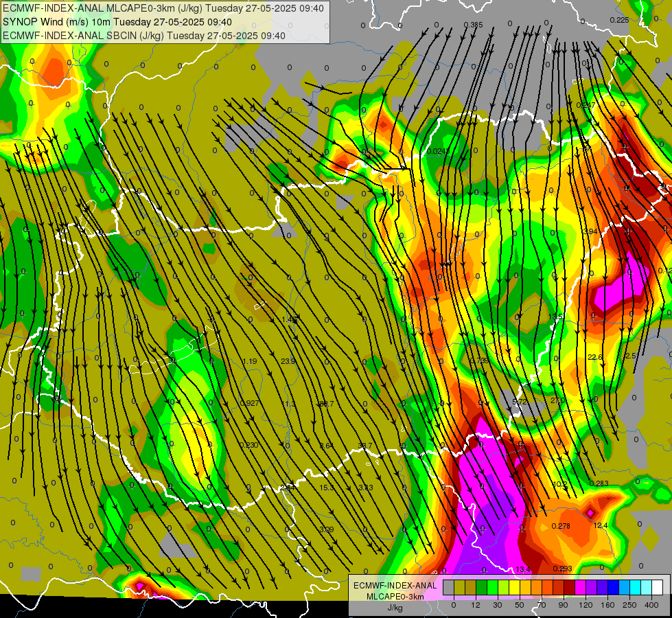This screenshot has height=618, width=672.
Task: Click the legend scale value 12
Action: point(476,605)
